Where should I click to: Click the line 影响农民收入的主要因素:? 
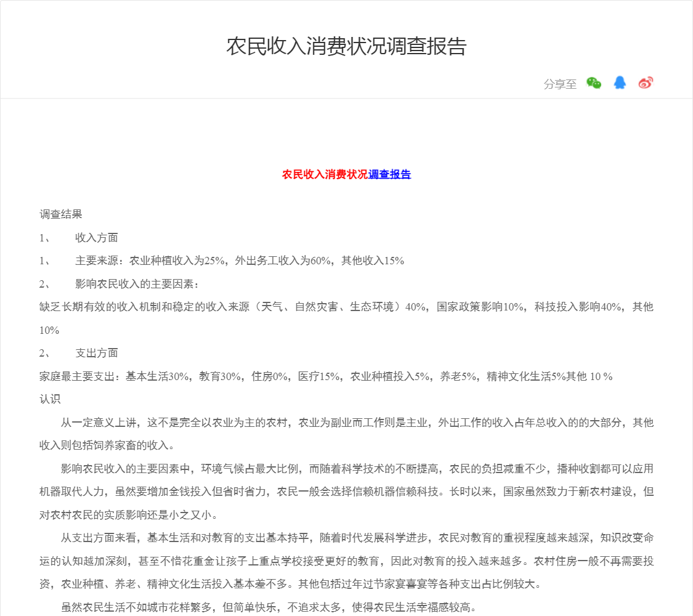point(137,284)
